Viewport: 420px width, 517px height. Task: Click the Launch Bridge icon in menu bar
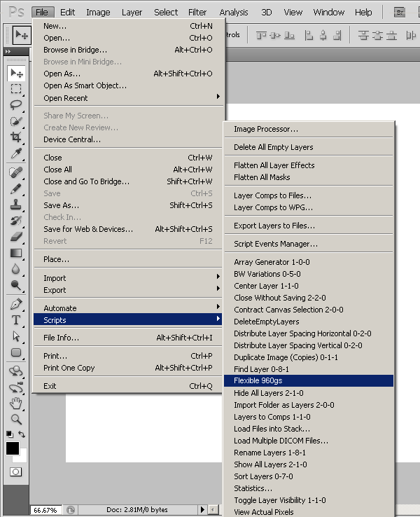[x=400, y=13]
